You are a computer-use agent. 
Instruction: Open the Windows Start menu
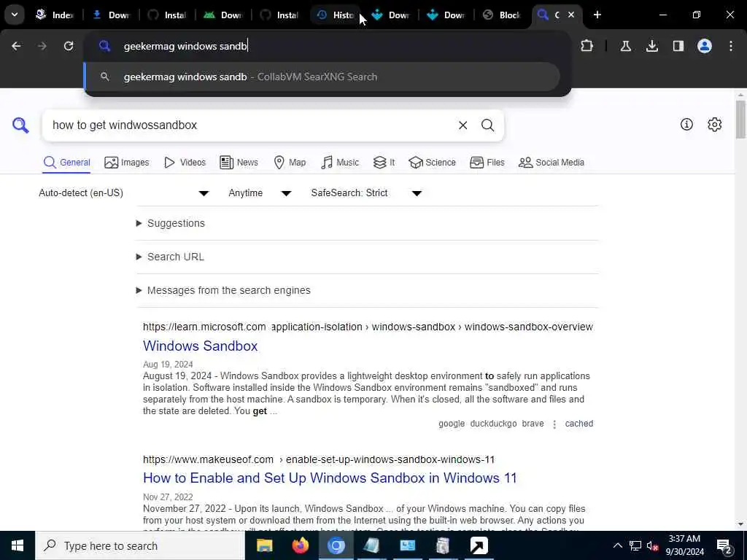pyautogui.click(x=18, y=545)
